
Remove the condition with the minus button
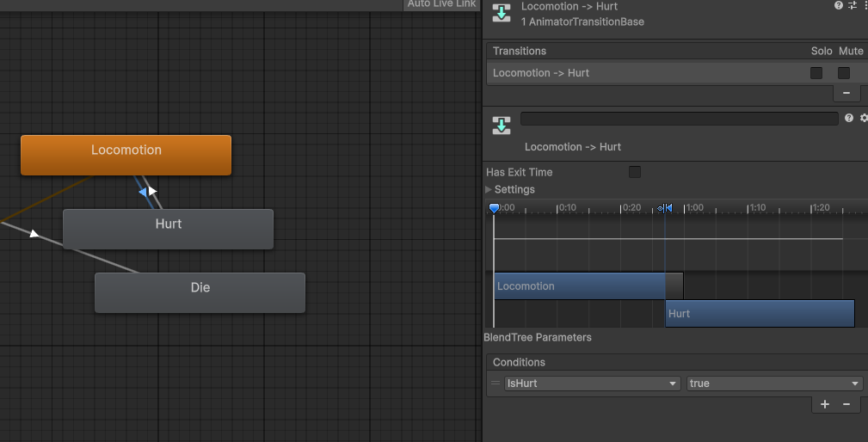[846, 404]
